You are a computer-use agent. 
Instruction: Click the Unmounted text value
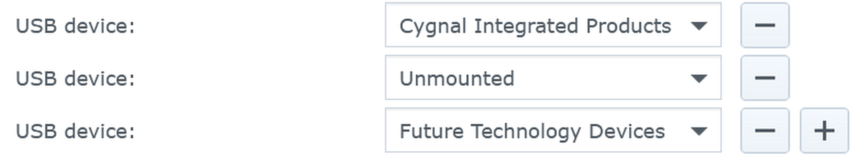point(457,79)
